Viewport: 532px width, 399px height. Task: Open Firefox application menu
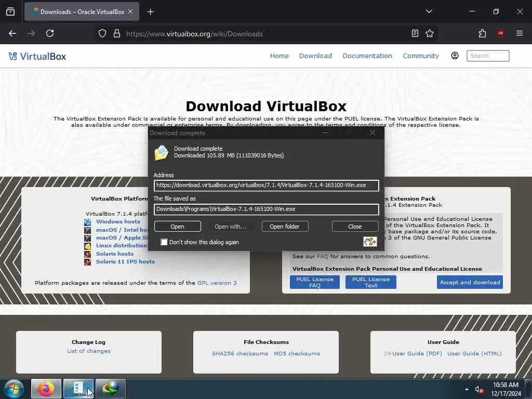pyautogui.click(x=519, y=33)
